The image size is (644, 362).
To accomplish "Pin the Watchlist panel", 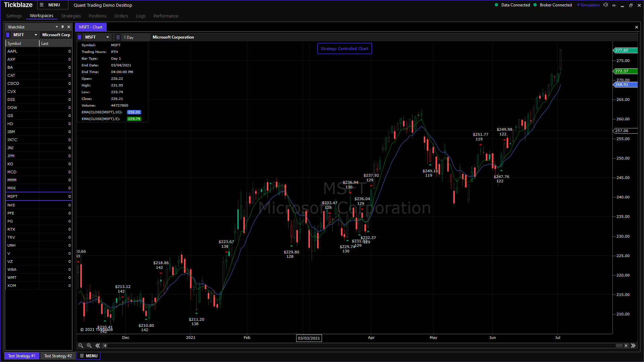I will tap(62, 27).
